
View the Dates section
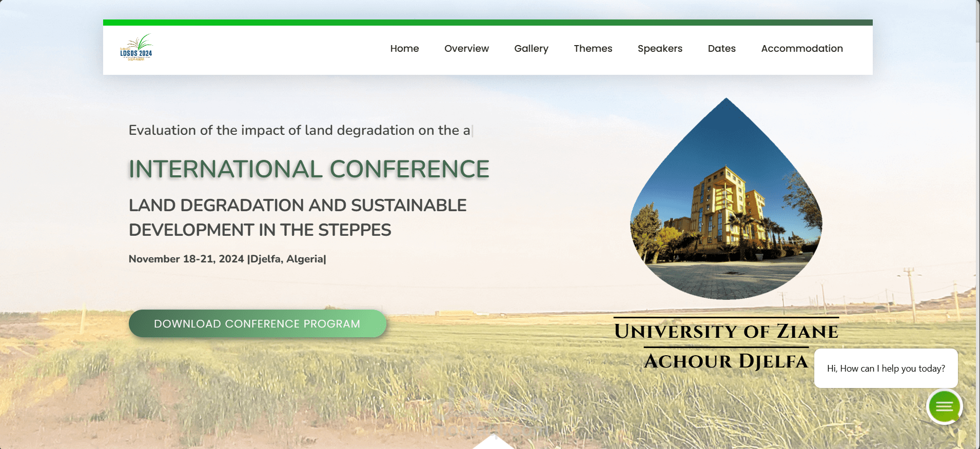point(721,49)
